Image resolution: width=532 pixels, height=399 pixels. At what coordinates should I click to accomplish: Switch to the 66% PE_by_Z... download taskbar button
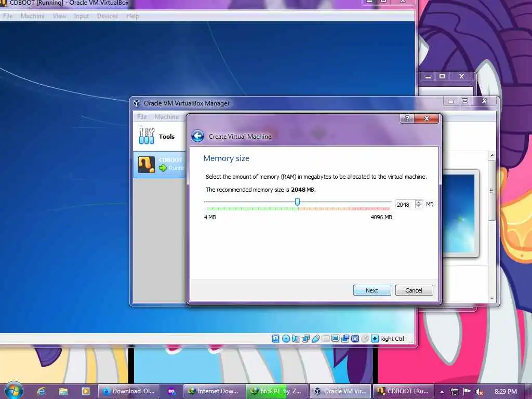click(277, 392)
